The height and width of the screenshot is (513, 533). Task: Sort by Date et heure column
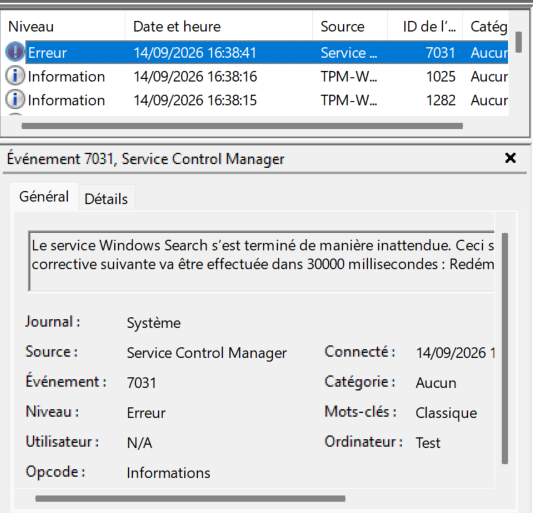(219, 27)
